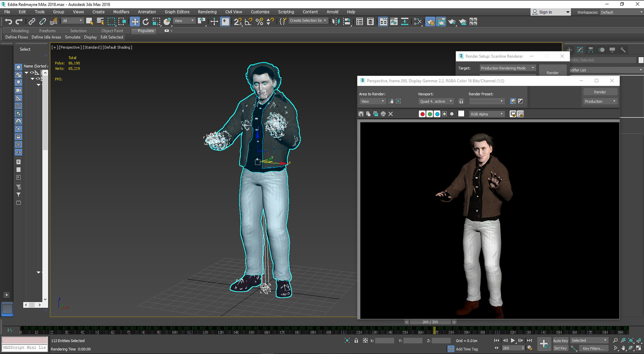Viewport: 644px width, 354px height.
Task: Click the Simulate ribbon button
Action: click(72, 37)
